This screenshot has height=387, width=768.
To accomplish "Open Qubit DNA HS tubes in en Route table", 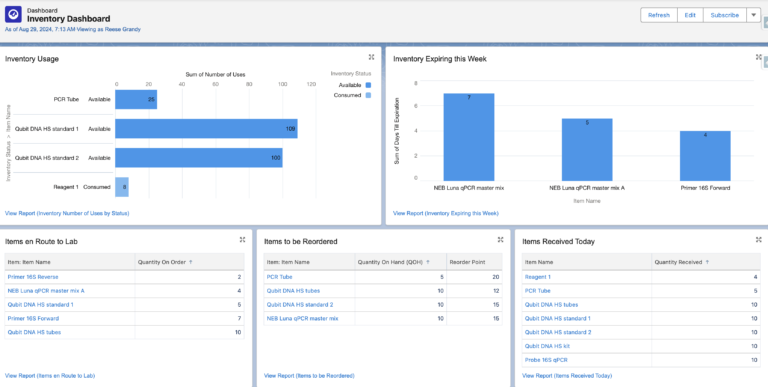I will coord(34,332).
